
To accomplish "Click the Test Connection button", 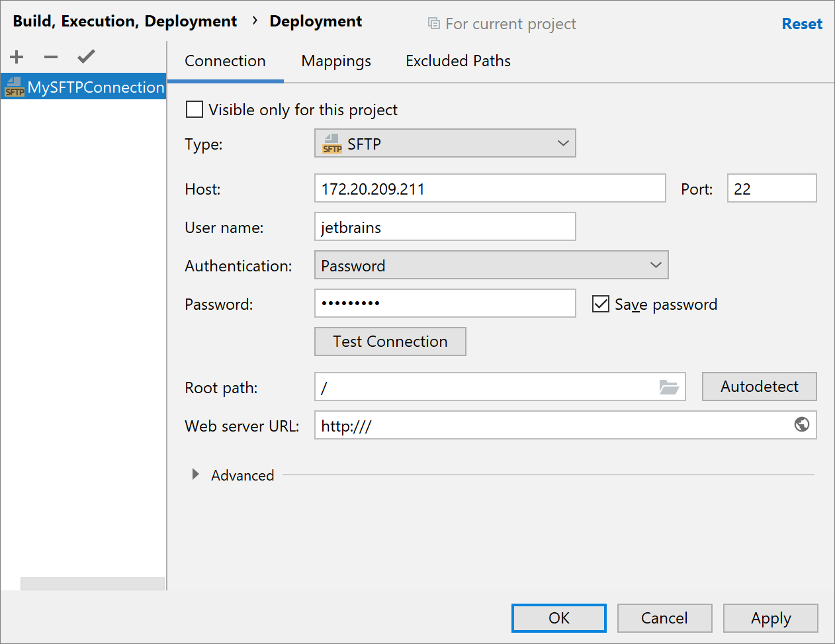I will pos(390,342).
